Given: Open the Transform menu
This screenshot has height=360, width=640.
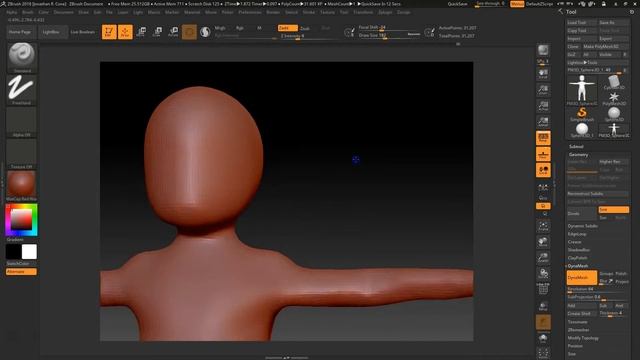Looking at the screenshot, I should click(363, 12).
